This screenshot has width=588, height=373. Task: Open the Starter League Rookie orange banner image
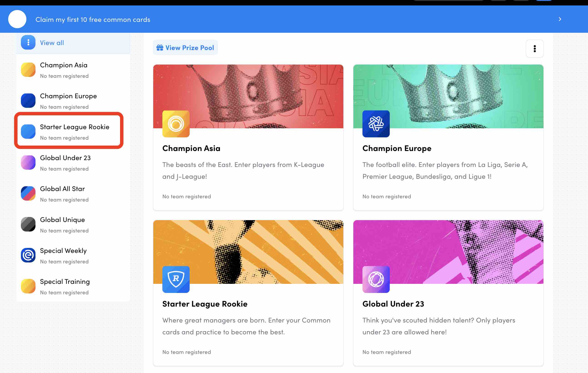(x=248, y=252)
